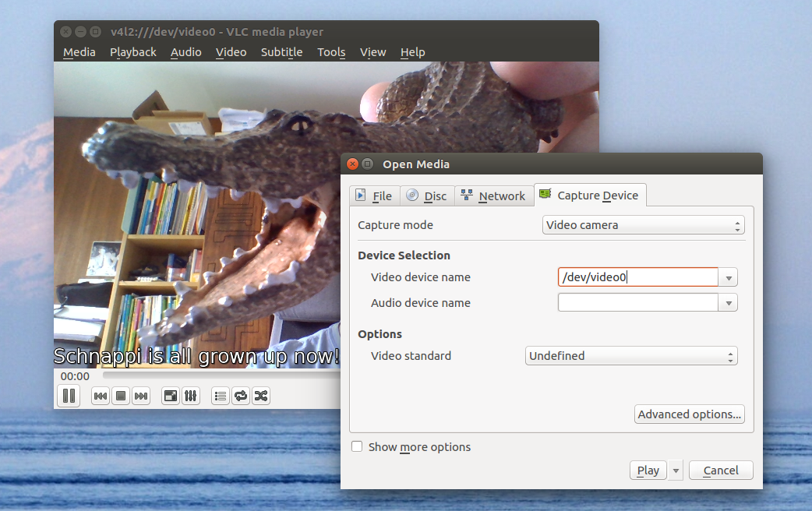
Task: Toggle random shuffle playback
Action: tap(261, 396)
